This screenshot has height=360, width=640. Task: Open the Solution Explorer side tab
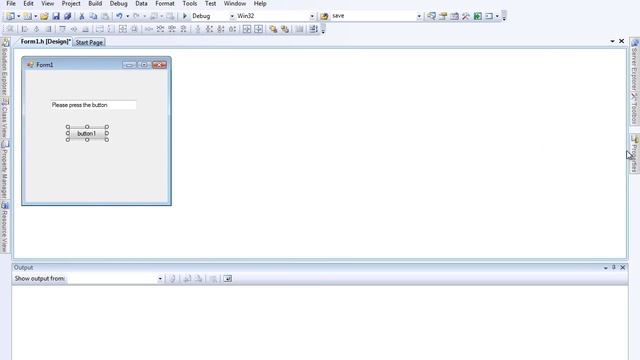(5, 67)
